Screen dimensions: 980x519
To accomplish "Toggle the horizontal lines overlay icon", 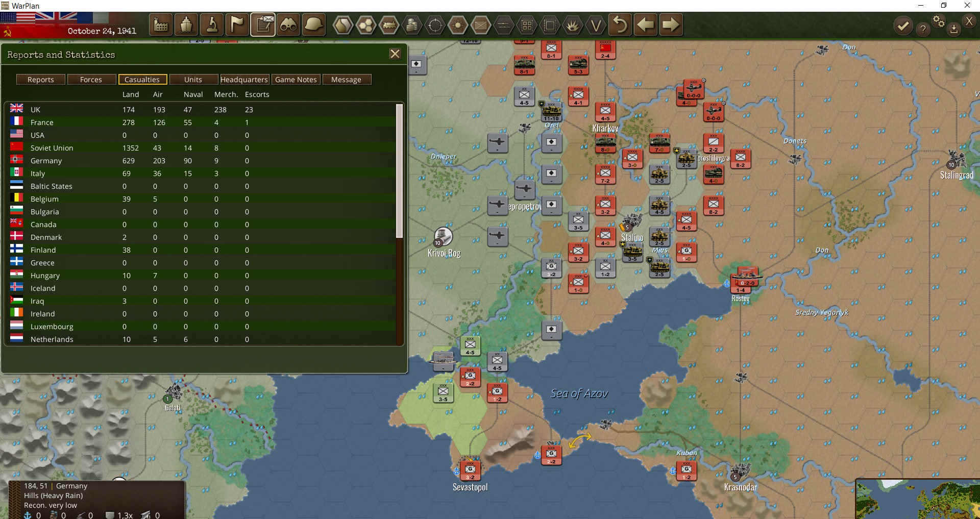I will pos(504,25).
